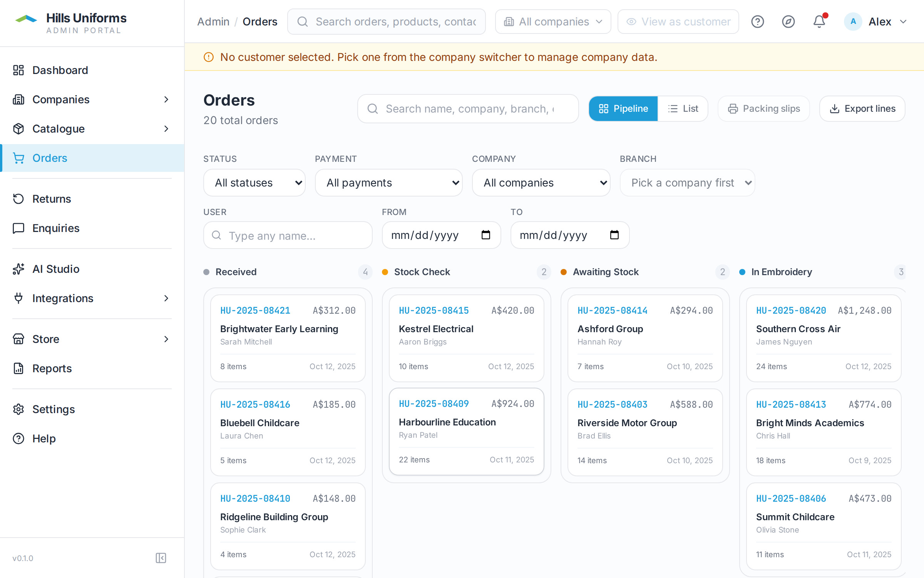Open the Branch filter dropdown
924x578 pixels.
[687, 183]
